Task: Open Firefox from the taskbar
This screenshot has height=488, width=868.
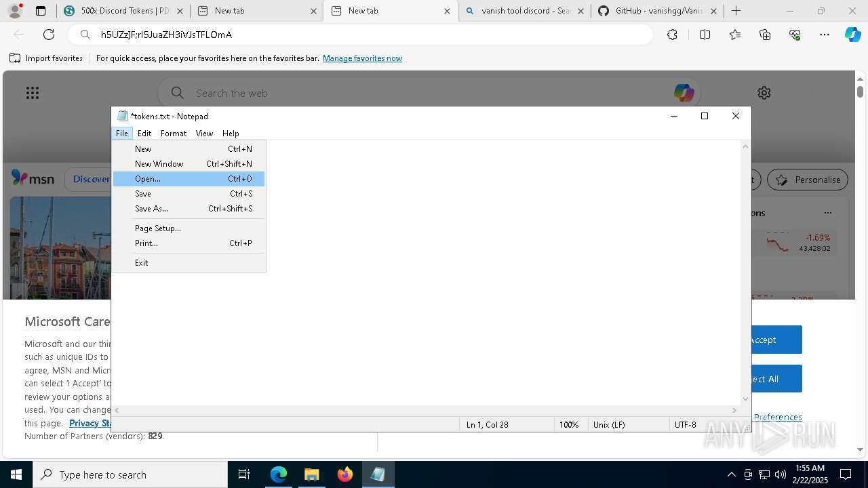Action: (344, 474)
